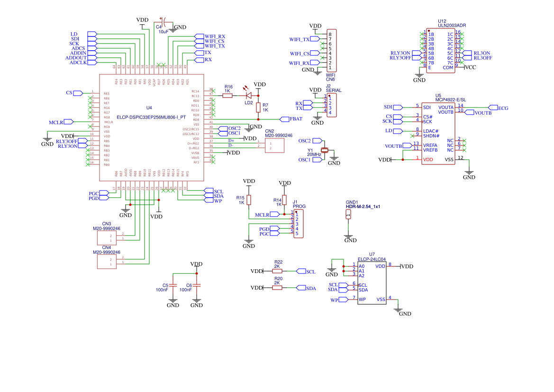Click the CN6 WIFI 8-pin header

coord(332,51)
